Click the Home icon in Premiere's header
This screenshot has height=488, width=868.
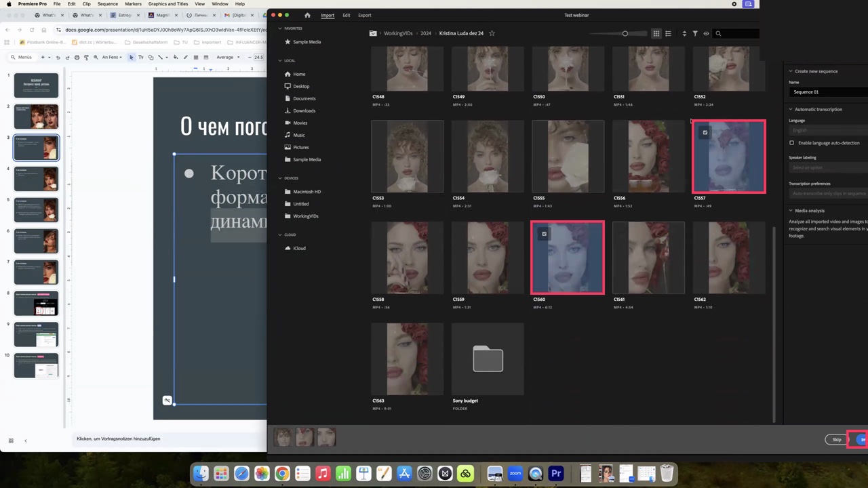tap(307, 15)
